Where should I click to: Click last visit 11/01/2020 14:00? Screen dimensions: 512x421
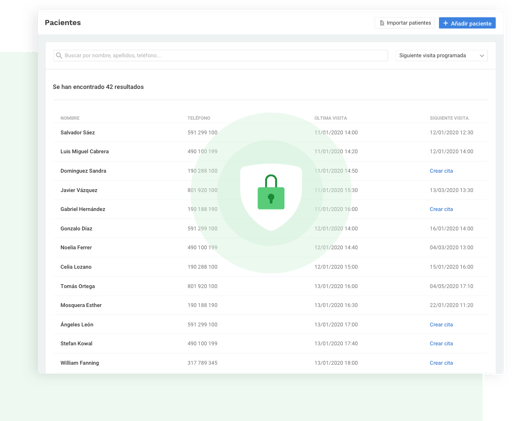[x=336, y=133]
